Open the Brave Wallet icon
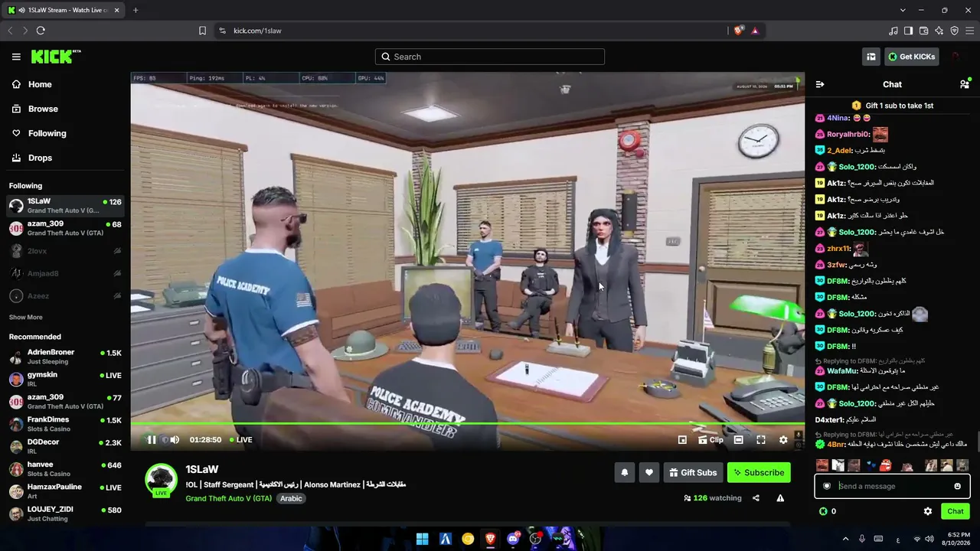Viewport: 980px width, 551px height. tap(923, 31)
